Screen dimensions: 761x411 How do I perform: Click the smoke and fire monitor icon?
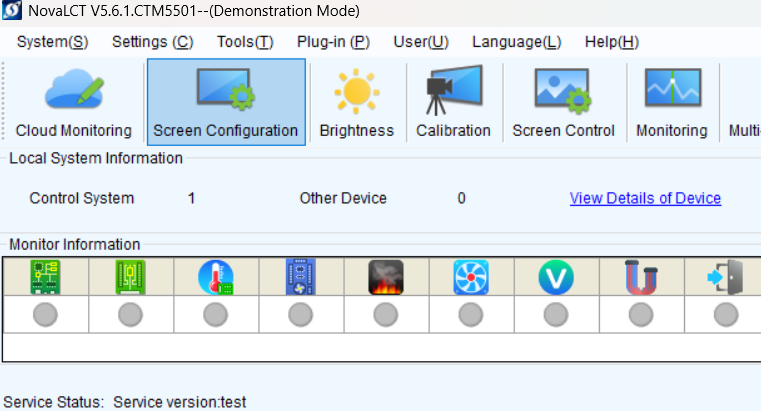click(x=386, y=277)
